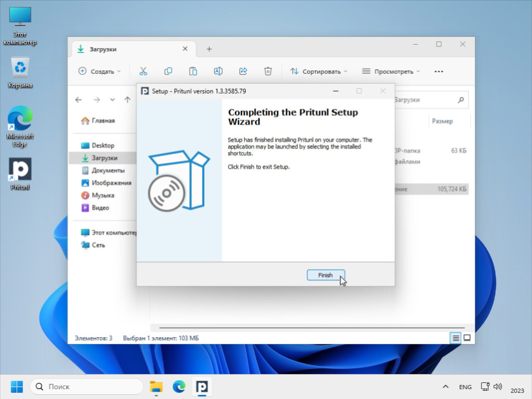Select the Главная item in sidebar

click(x=98, y=121)
